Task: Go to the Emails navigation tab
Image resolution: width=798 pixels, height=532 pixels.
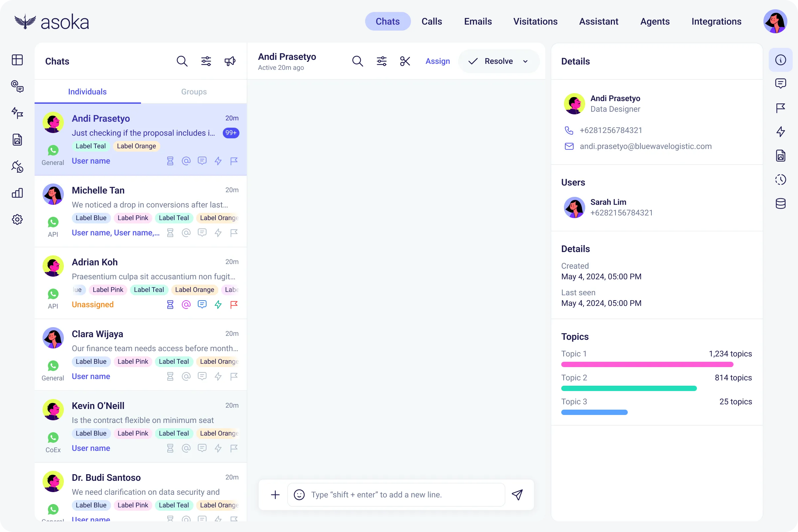Action: (x=478, y=21)
